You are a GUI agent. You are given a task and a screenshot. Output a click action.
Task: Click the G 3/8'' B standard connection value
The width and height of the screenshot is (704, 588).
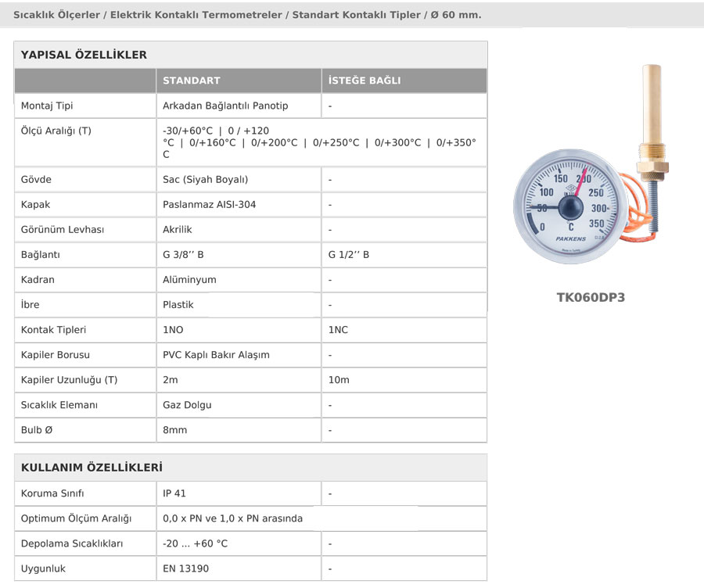click(x=183, y=255)
